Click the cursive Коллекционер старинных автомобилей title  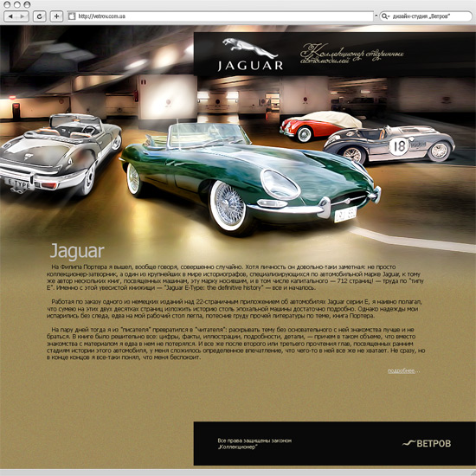(352, 54)
